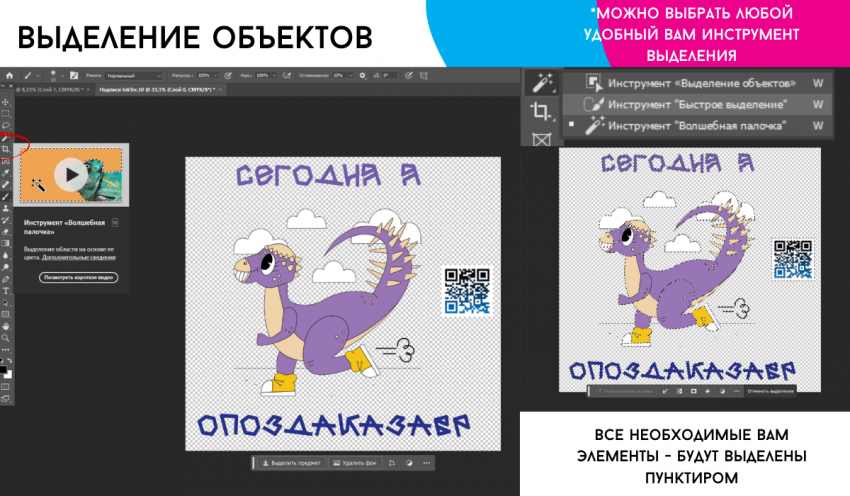Select the Clone Stamp tool

[5, 209]
